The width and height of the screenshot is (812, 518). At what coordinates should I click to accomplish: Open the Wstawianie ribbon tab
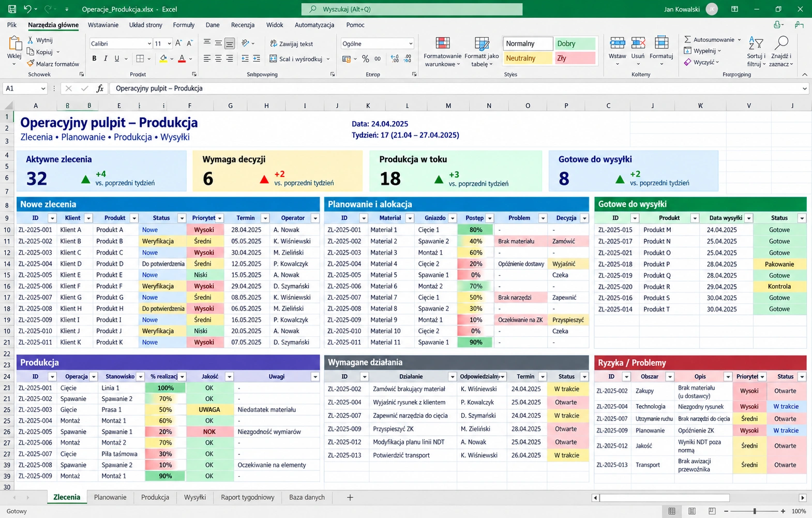pos(103,25)
